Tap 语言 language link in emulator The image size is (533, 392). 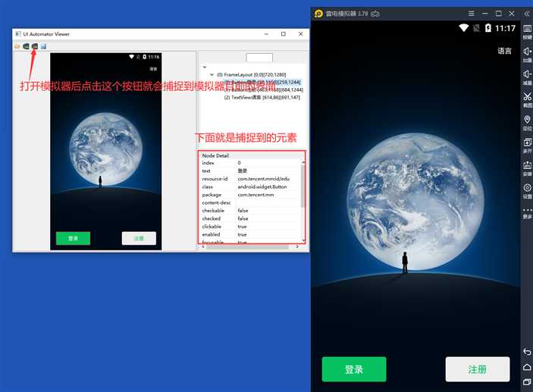click(504, 51)
